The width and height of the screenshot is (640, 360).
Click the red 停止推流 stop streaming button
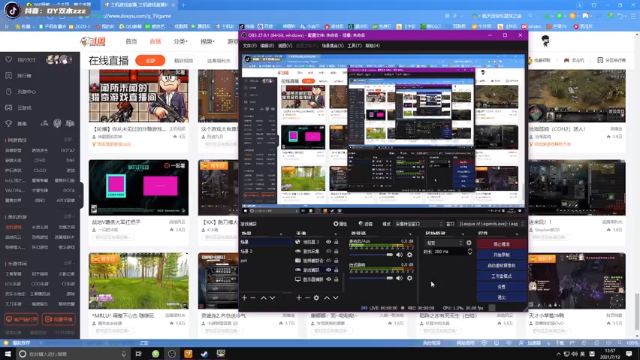(x=502, y=244)
